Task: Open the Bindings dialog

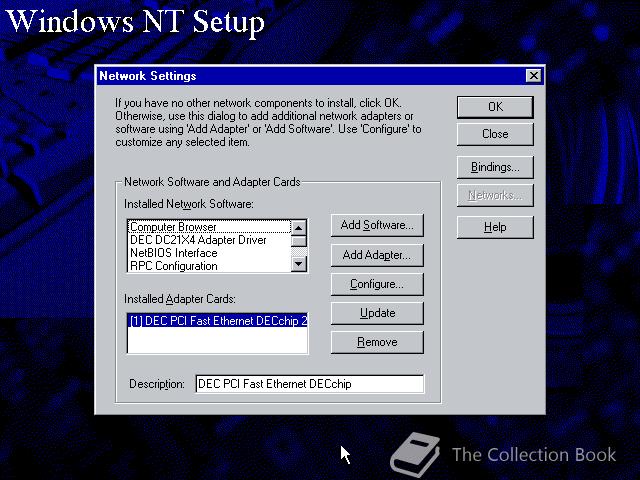Action: tap(495, 167)
